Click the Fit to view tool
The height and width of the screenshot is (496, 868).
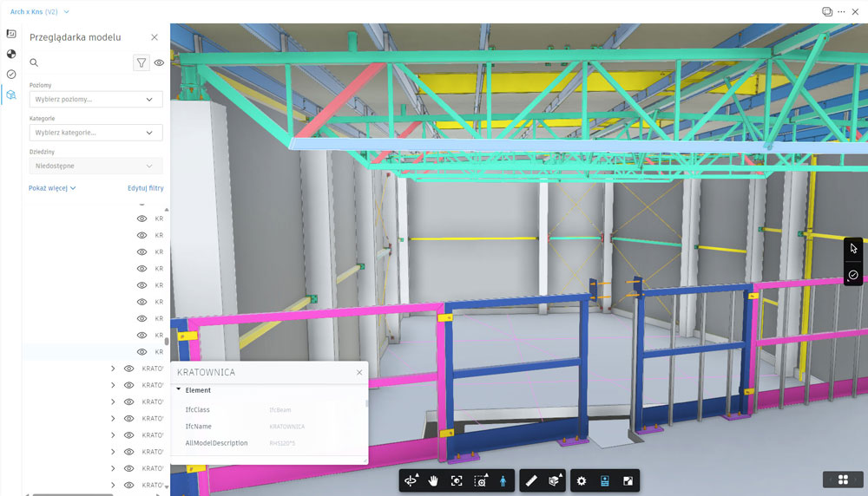click(457, 480)
